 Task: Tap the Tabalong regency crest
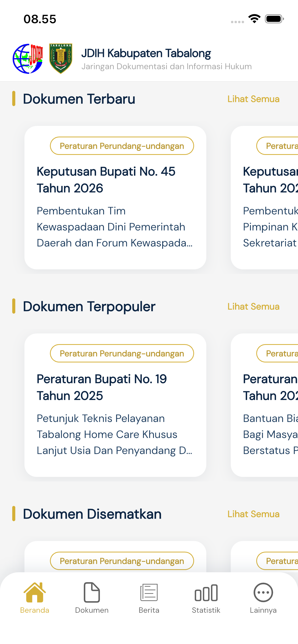[x=61, y=59]
